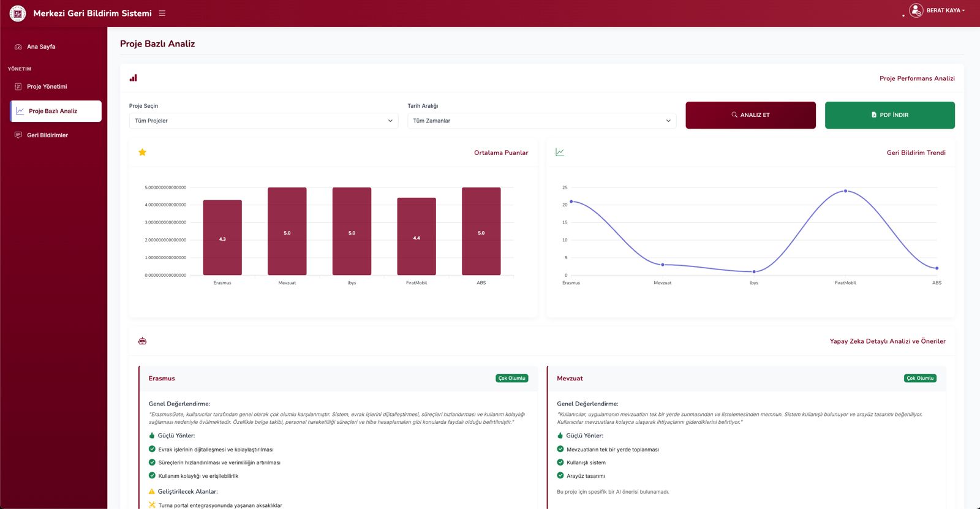Click the Proje Bazlı Analiz chart icon
The image size is (980, 509).
pyautogui.click(x=20, y=111)
